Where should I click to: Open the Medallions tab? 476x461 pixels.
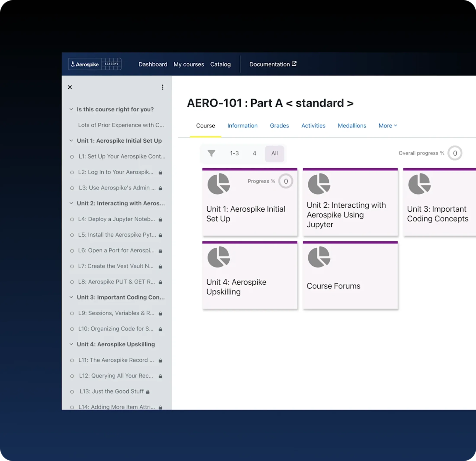point(352,126)
